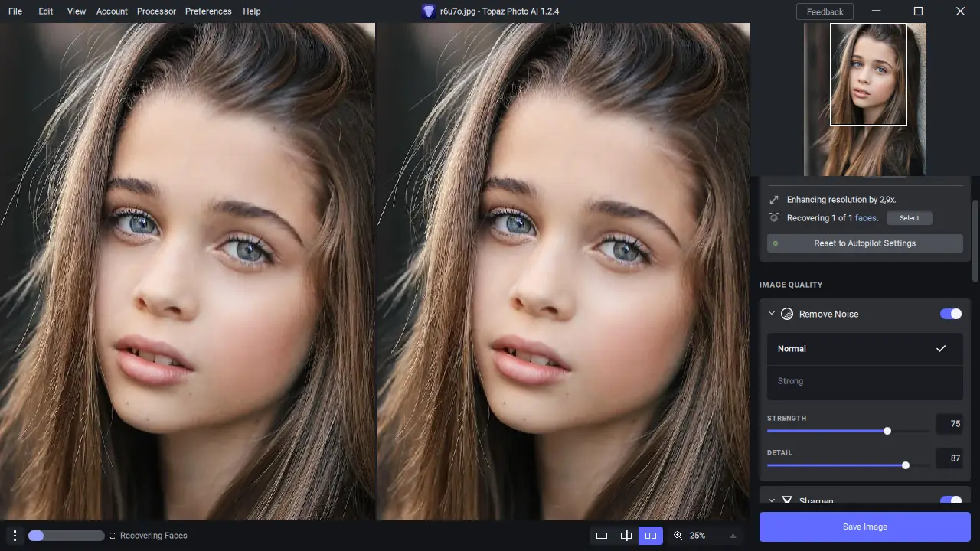Click the Detail value field showing 87

[949, 458]
